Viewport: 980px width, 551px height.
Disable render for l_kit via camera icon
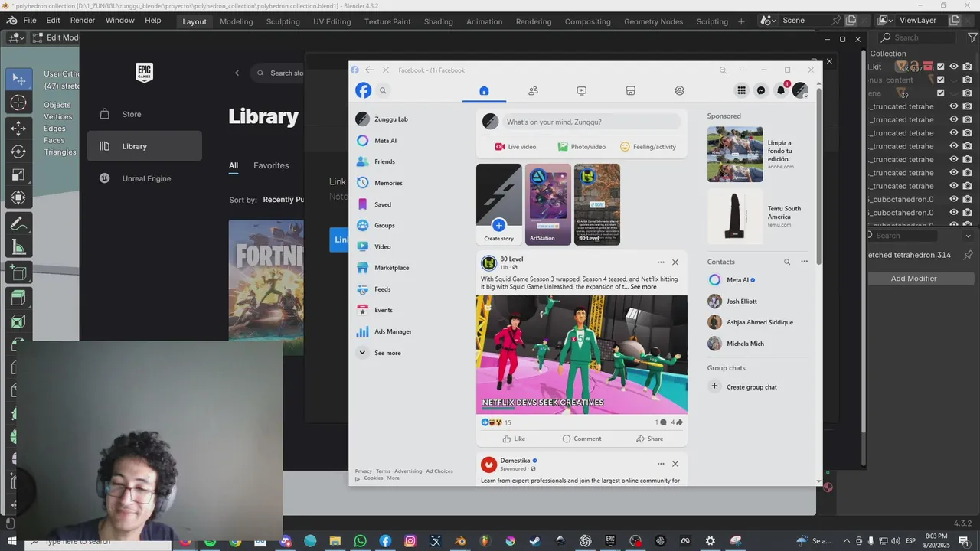tap(968, 67)
